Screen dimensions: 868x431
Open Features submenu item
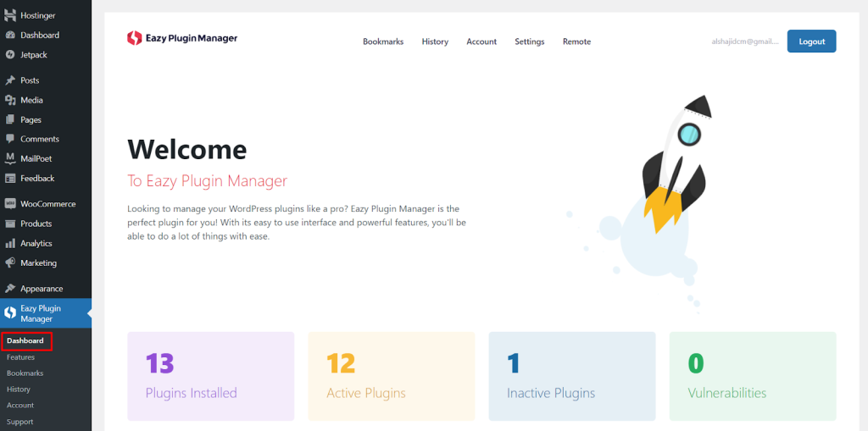tap(20, 357)
